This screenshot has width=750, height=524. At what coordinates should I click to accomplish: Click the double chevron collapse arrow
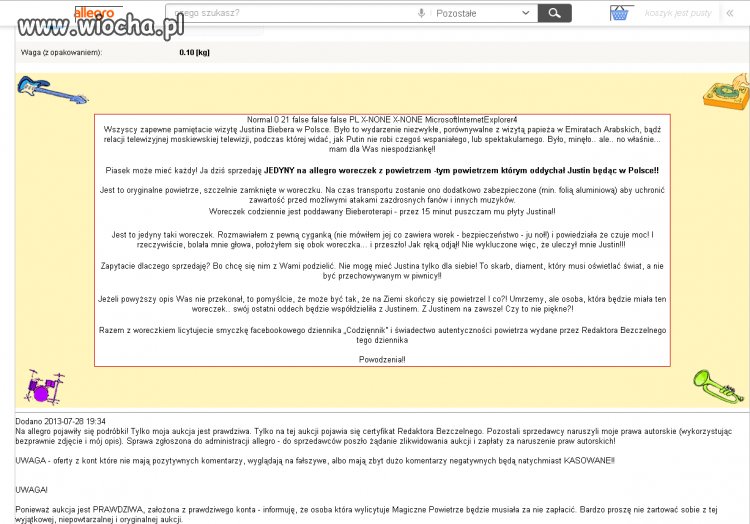point(729,13)
